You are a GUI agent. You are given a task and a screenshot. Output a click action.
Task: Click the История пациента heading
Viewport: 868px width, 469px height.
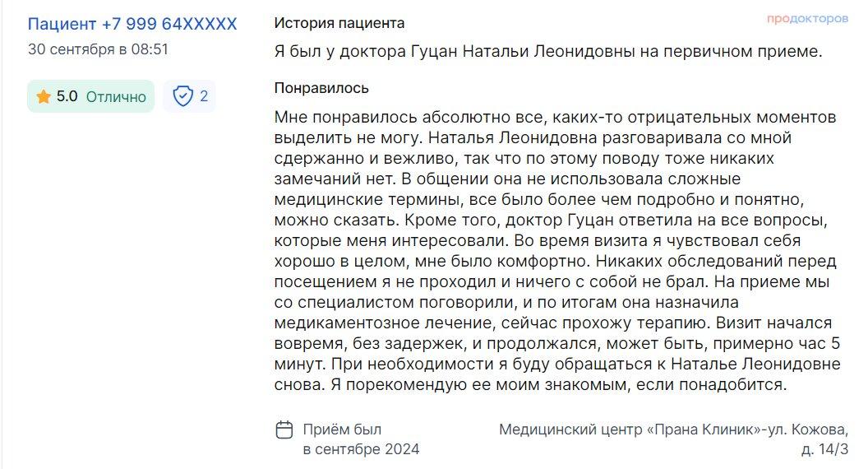click(339, 23)
